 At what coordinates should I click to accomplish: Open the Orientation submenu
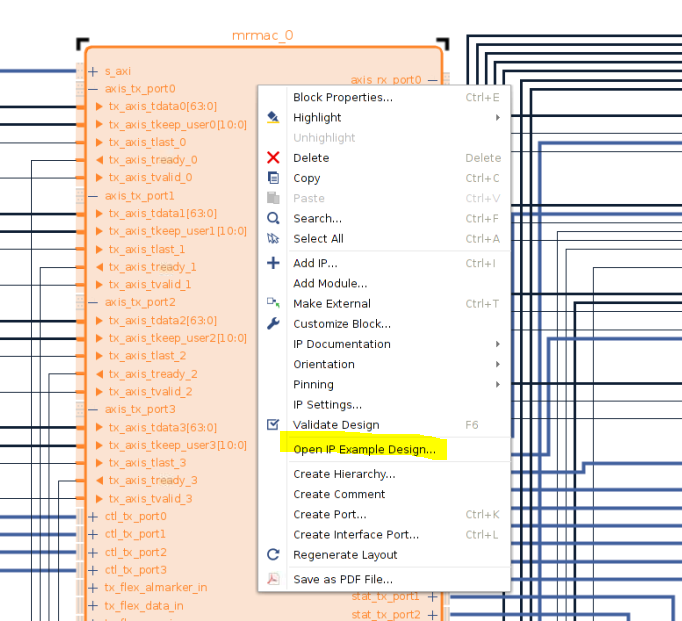point(497,364)
